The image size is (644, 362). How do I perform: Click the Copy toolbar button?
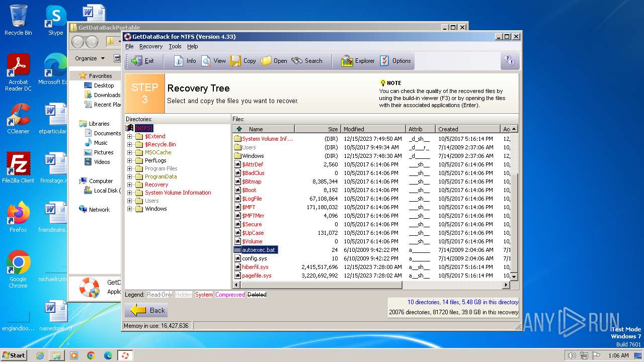(243, 61)
